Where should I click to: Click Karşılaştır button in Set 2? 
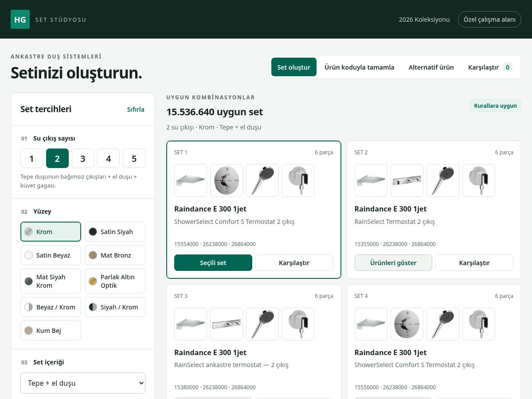tap(474, 262)
